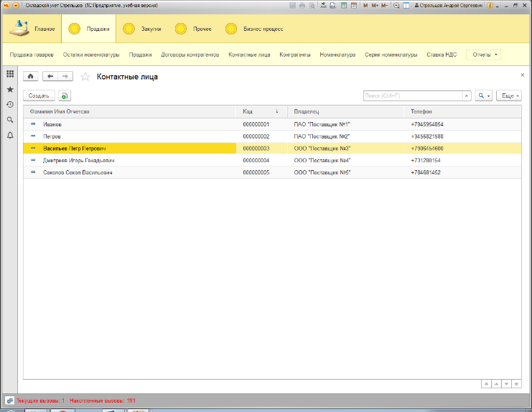Open the info help icon in title bar
532x412 pixels.
(490, 6)
